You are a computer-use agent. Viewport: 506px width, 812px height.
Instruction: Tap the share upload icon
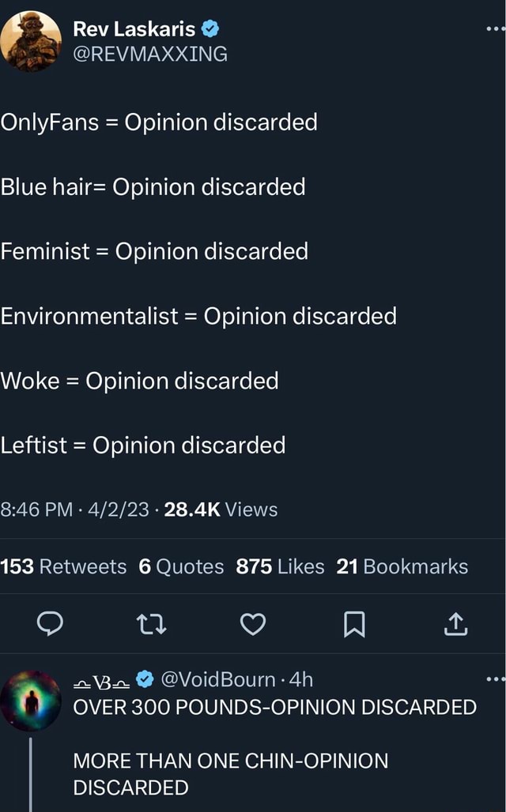click(457, 625)
